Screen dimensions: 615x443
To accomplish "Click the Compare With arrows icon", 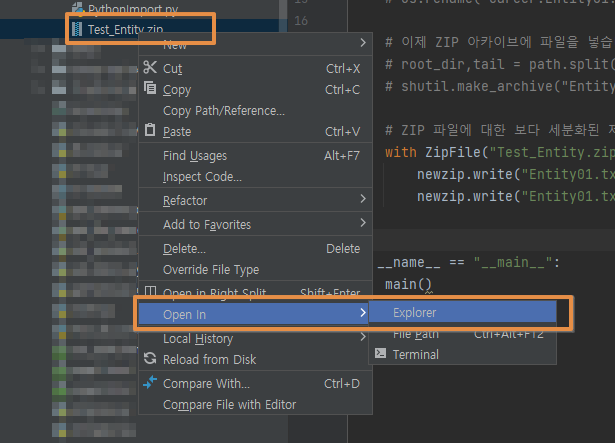I will coord(150,382).
